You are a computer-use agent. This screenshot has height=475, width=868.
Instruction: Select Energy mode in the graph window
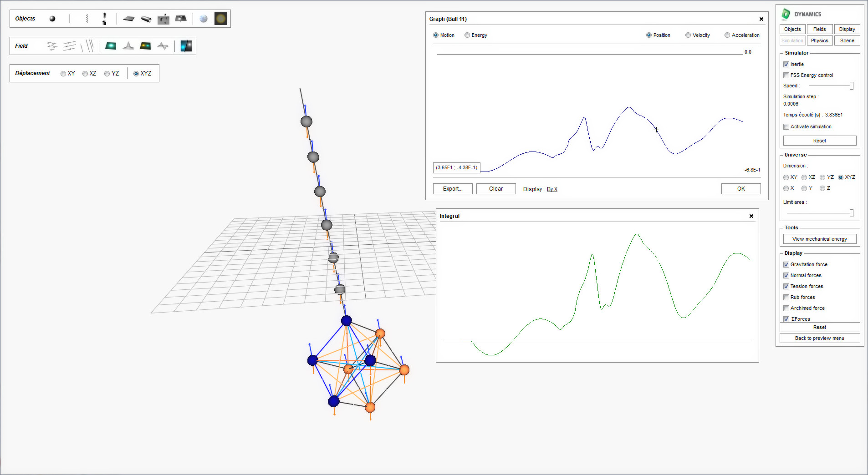[x=467, y=35]
